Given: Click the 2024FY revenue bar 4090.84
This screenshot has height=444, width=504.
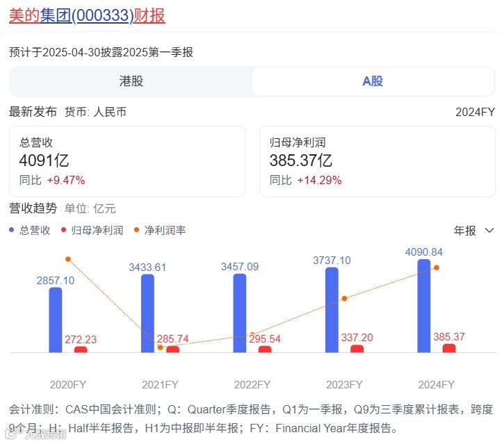Looking at the screenshot, I should click(423, 306).
